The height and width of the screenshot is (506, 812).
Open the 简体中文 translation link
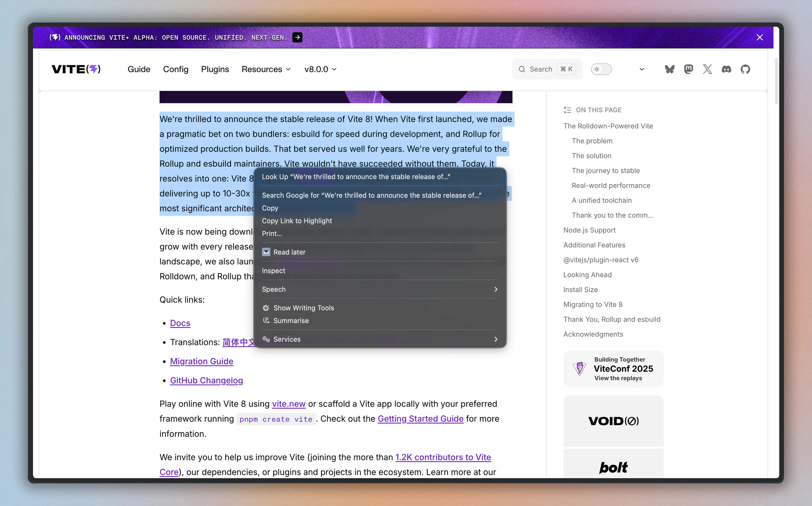click(x=238, y=342)
